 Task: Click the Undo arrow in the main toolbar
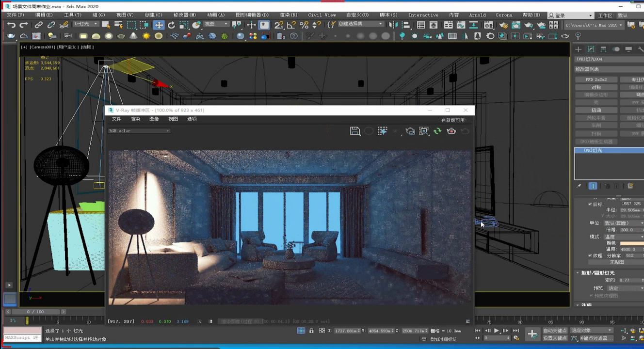11,25
